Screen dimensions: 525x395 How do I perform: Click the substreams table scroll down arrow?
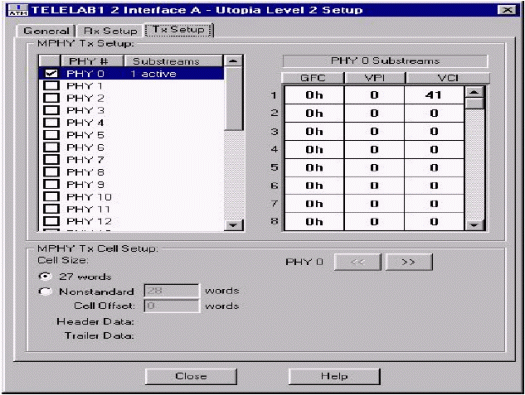point(474,225)
